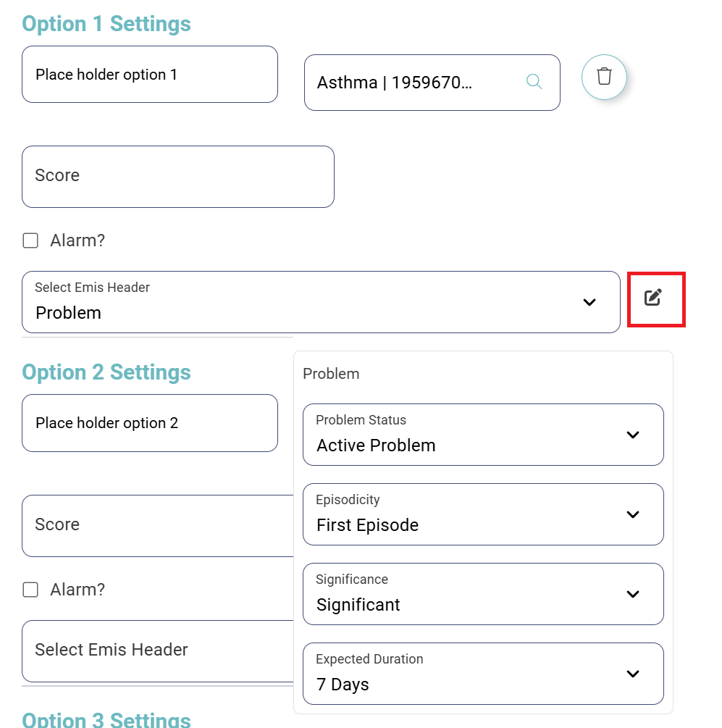Click the Place holder option 2 field
The width and height of the screenshot is (722, 728).
tap(150, 423)
